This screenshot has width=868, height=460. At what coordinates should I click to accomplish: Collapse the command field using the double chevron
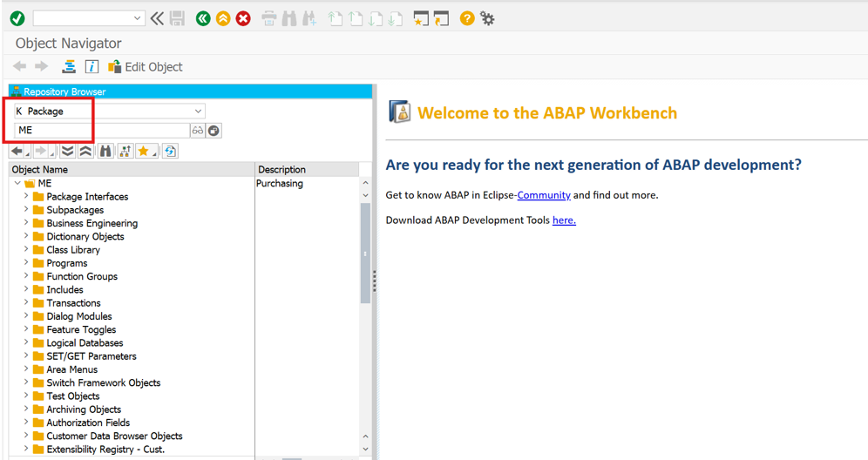click(x=157, y=19)
